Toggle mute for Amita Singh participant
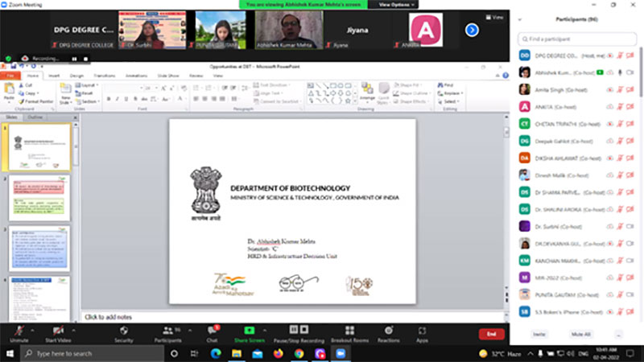Image resolution: width=644 pixels, height=362 pixels. tap(620, 89)
